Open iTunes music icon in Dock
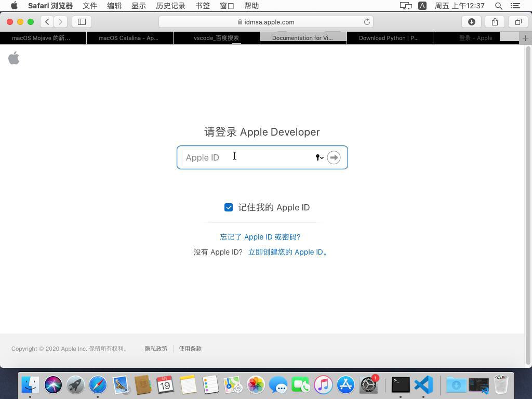Screen dimensions: 532x399 [x=323, y=385]
